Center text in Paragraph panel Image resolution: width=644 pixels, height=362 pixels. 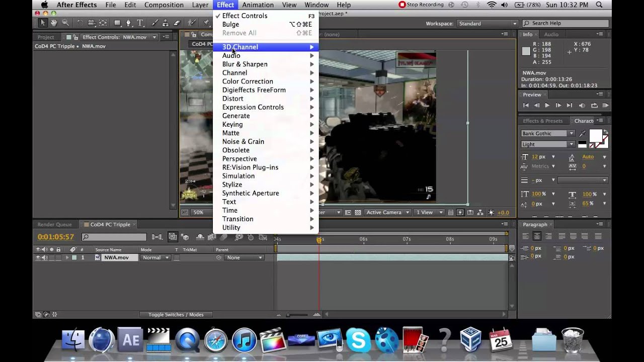(x=537, y=236)
